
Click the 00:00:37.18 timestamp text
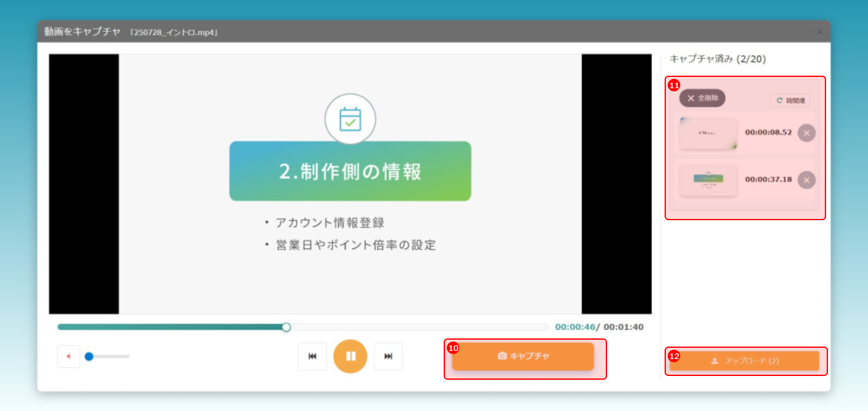[768, 180]
